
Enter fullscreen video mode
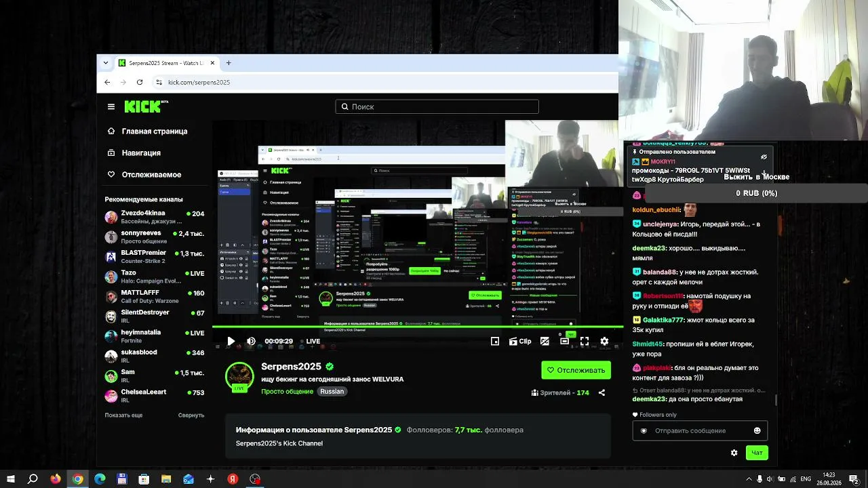(585, 342)
